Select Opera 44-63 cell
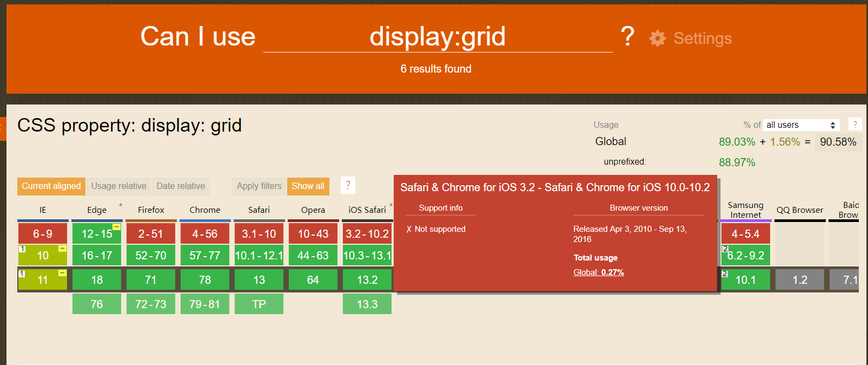 pos(313,256)
